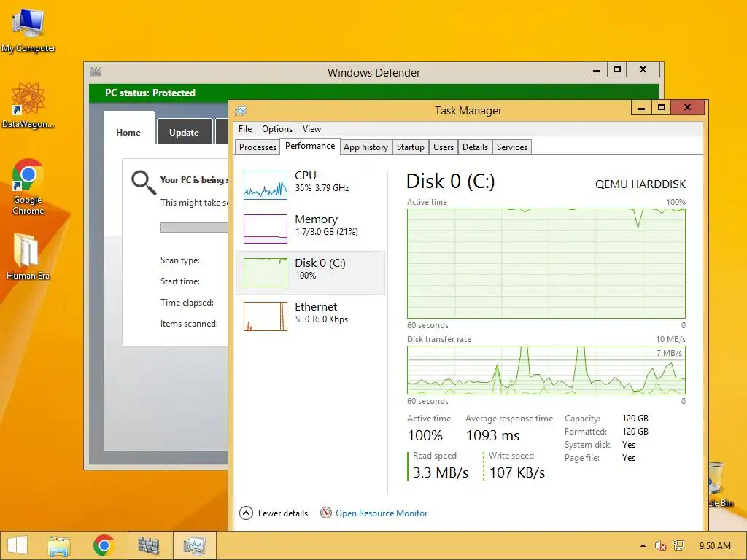The height and width of the screenshot is (560, 747).
Task: Switch to the Services tab
Action: [x=511, y=147]
